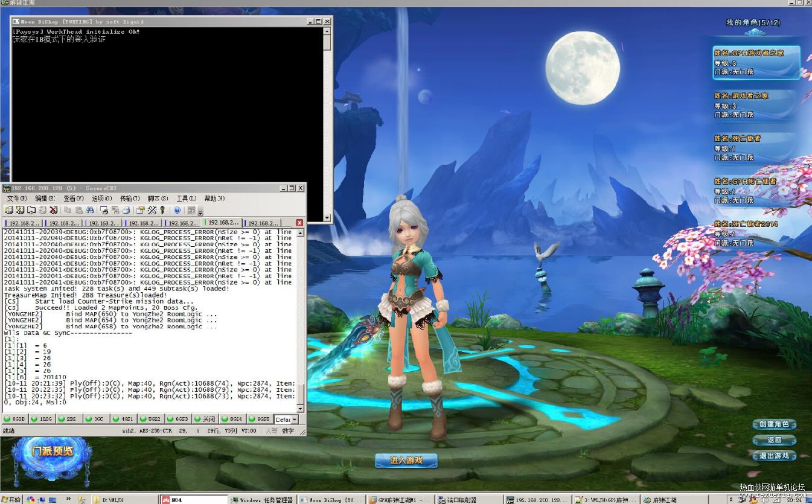The image size is (812, 504).
Task: Click the 9GS5 button in SecureCRT button bar
Action: (x=260, y=419)
